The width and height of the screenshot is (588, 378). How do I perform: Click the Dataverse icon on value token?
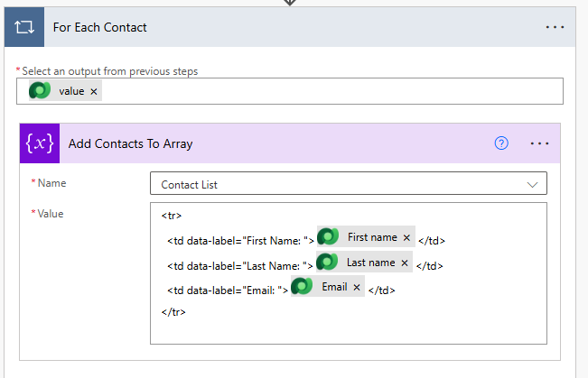pos(40,91)
